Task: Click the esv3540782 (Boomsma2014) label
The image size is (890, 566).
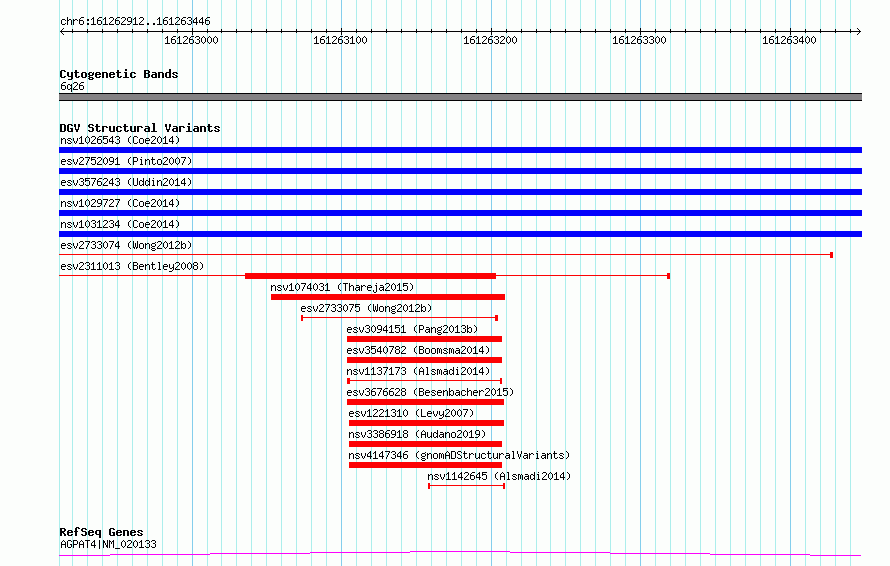Action: (418, 350)
